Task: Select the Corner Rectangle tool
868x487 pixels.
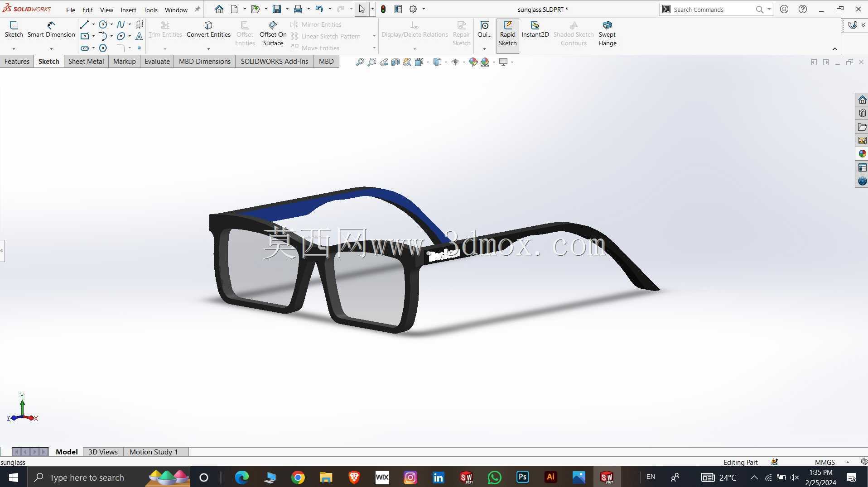Action: [85, 36]
